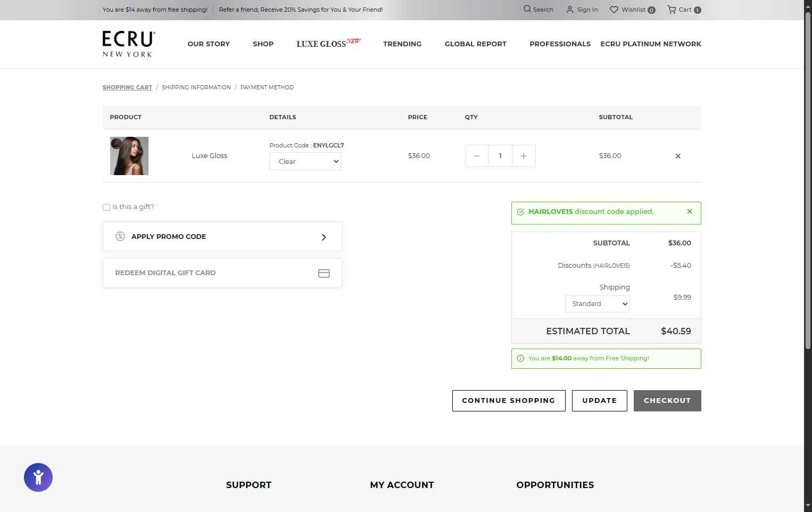The height and width of the screenshot is (512, 812).
Task: Dismiss the HAIRLOVE15 discount notice
Action: coord(690,211)
